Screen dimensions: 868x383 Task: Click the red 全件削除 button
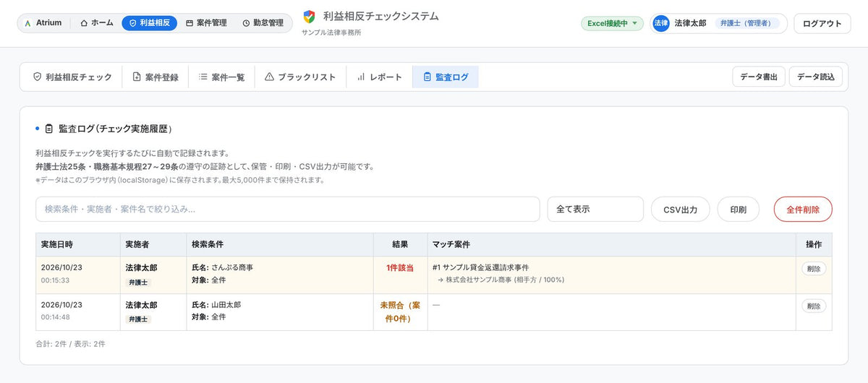point(803,210)
